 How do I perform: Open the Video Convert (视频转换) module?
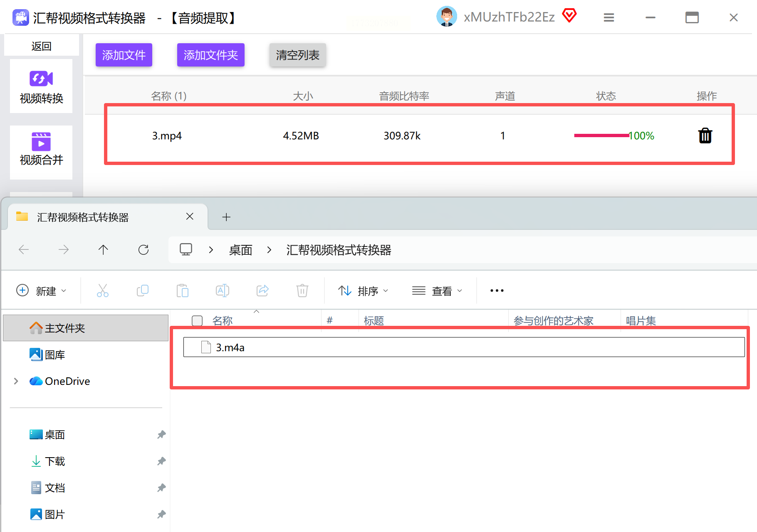tap(41, 86)
